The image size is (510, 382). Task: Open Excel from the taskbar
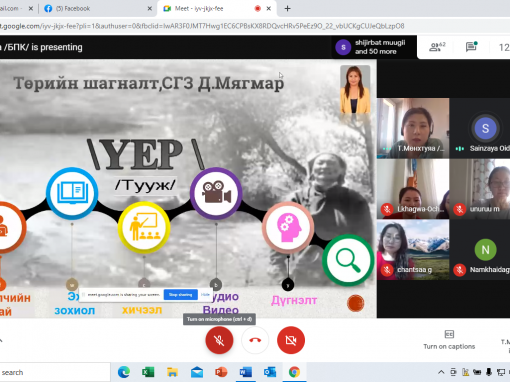click(148, 372)
